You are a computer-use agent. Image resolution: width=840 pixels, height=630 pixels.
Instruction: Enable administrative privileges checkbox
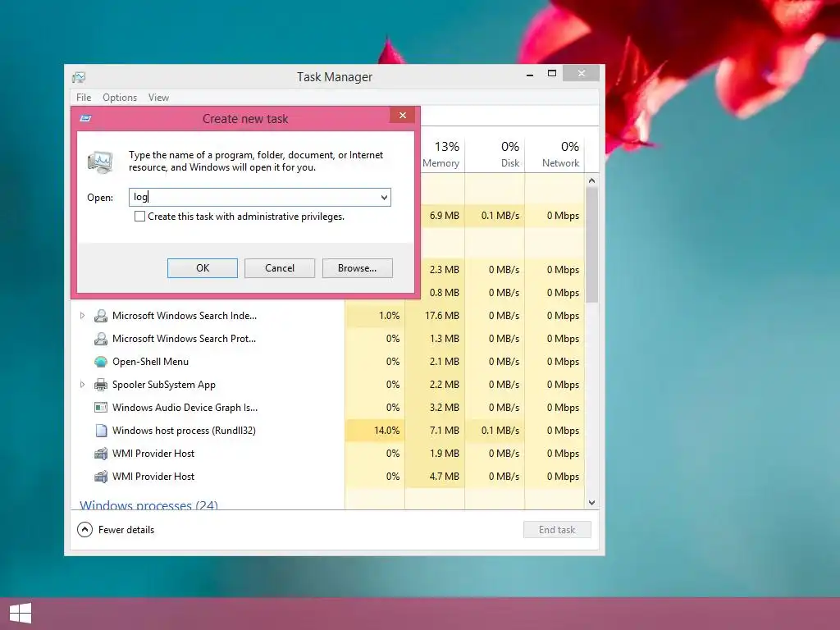coord(139,217)
